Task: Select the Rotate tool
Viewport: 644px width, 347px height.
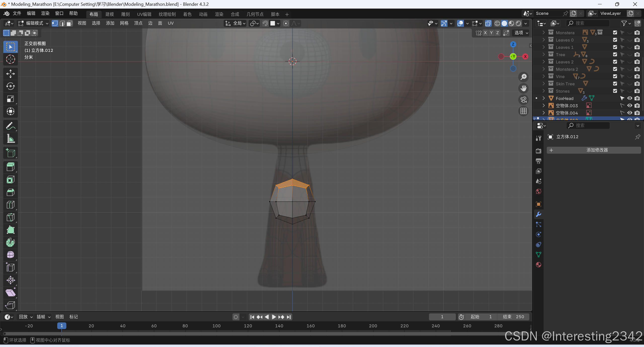Action: click(x=10, y=86)
